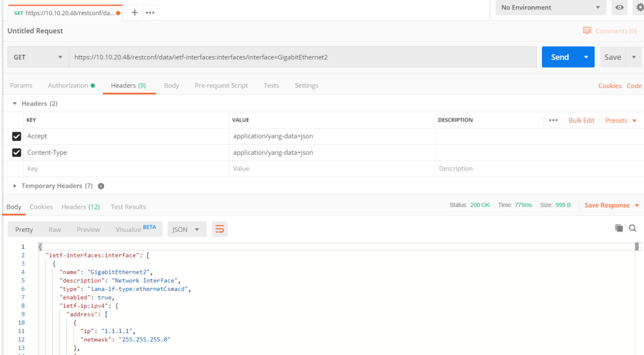The height and width of the screenshot is (355, 644).
Task: Click the blue Send button
Action: coord(560,57)
